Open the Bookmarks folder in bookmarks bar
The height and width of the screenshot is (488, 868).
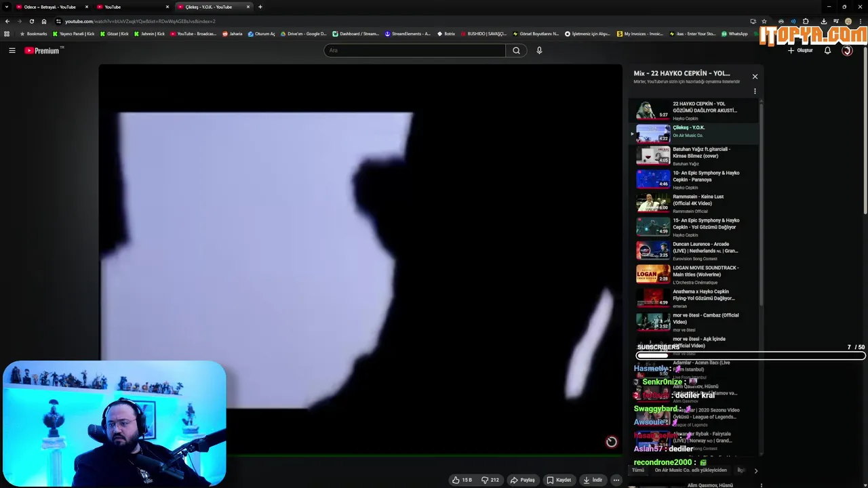(34, 34)
